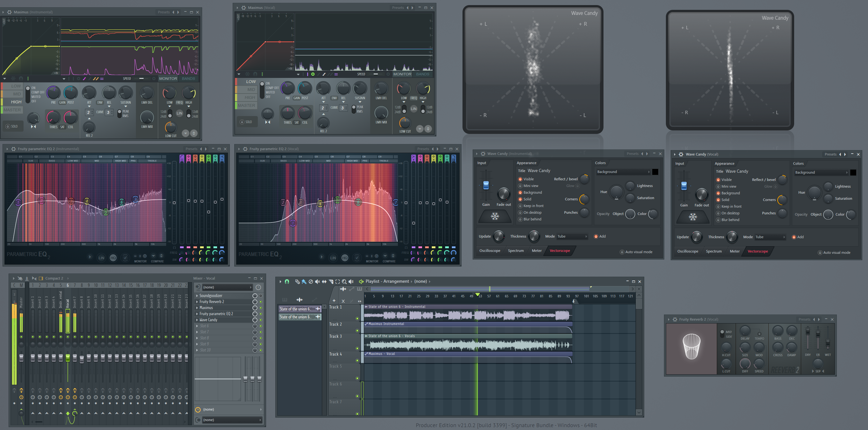Click the Playlist vertical scrollbar down arrow
Viewport: 868px width, 430px height.
click(639, 413)
